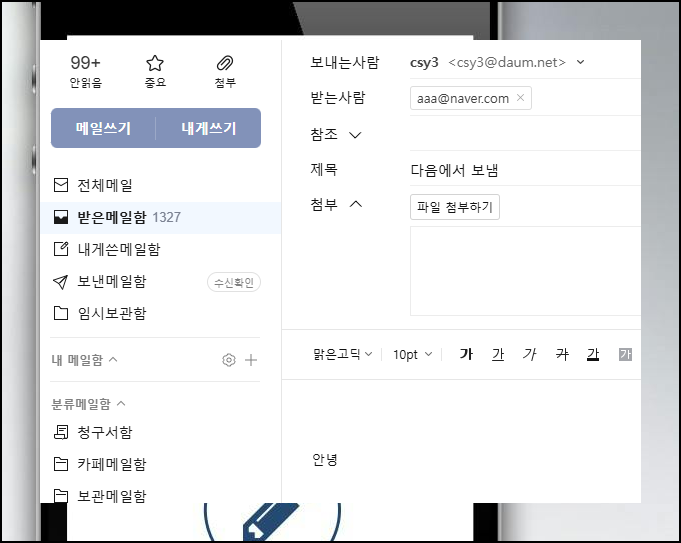Open the text background color 가 picker
681x543 pixels.
click(625, 354)
